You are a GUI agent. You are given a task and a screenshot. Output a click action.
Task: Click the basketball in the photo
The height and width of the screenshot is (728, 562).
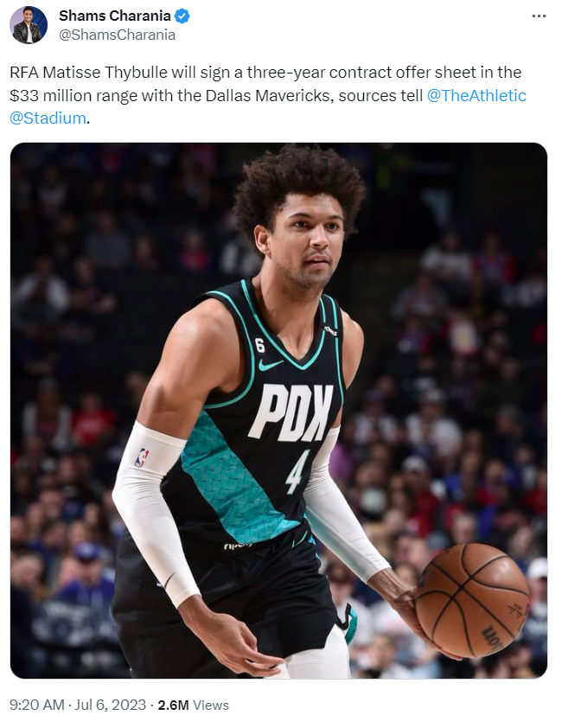[472, 600]
